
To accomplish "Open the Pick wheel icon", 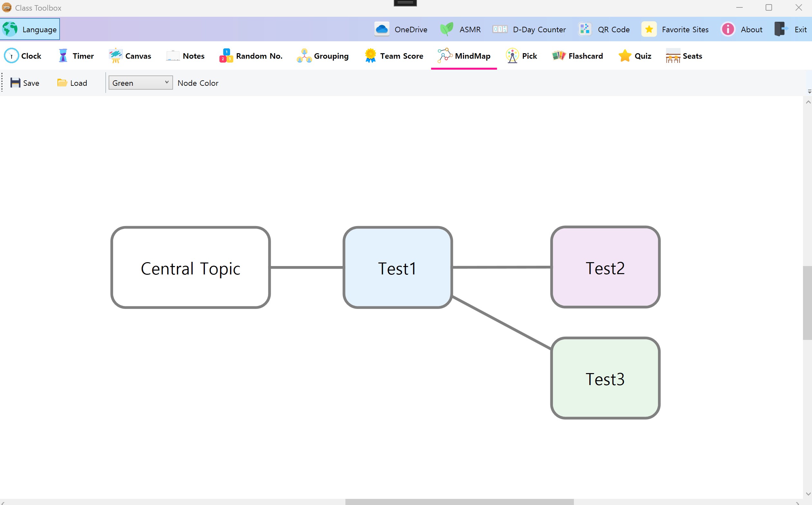I will [512, 56].
